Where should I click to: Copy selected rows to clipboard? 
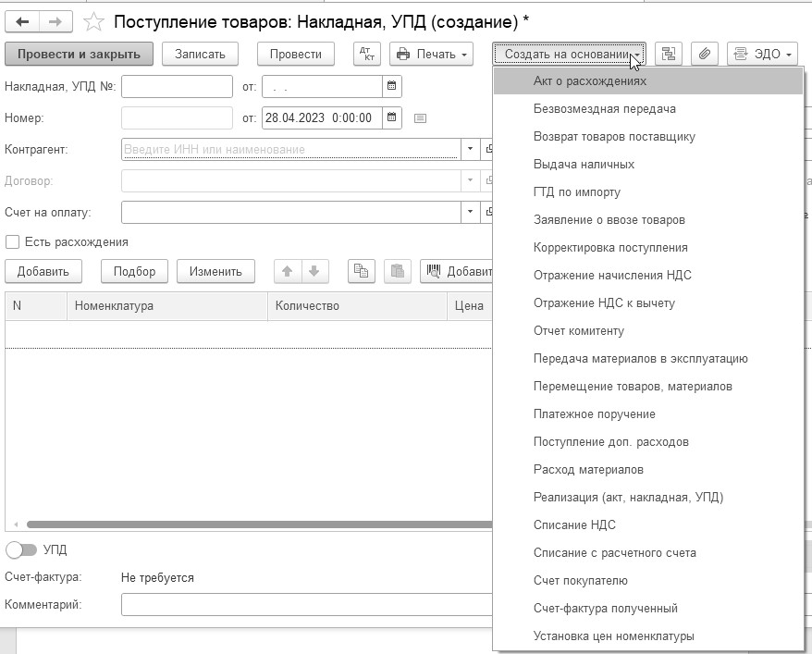pos(361,271)
